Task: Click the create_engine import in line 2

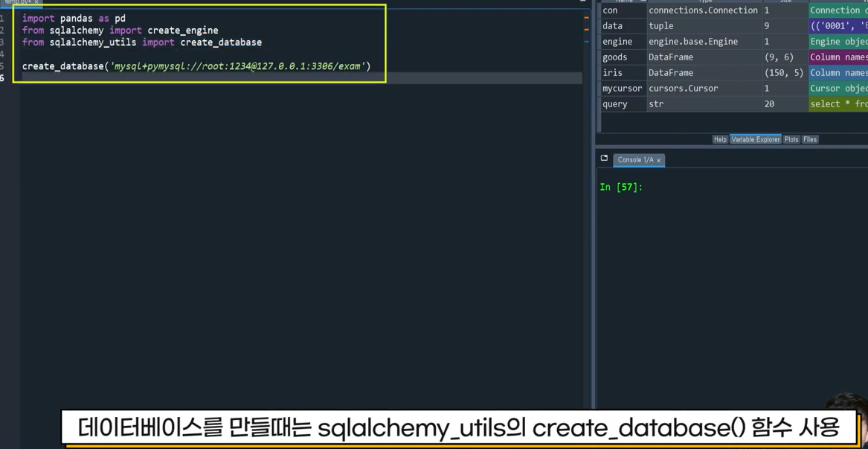Action: tap(183, 31)
